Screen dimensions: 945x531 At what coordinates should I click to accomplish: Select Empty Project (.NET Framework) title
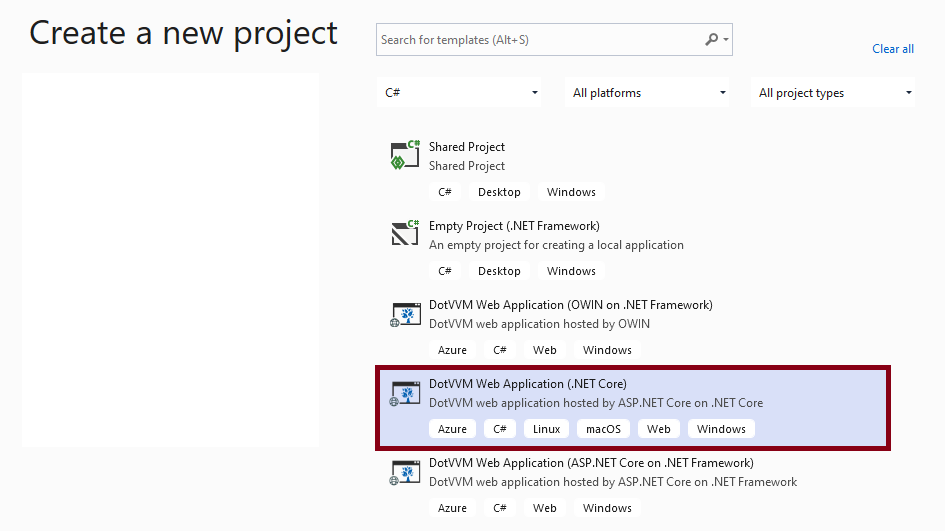pos(514,226)
